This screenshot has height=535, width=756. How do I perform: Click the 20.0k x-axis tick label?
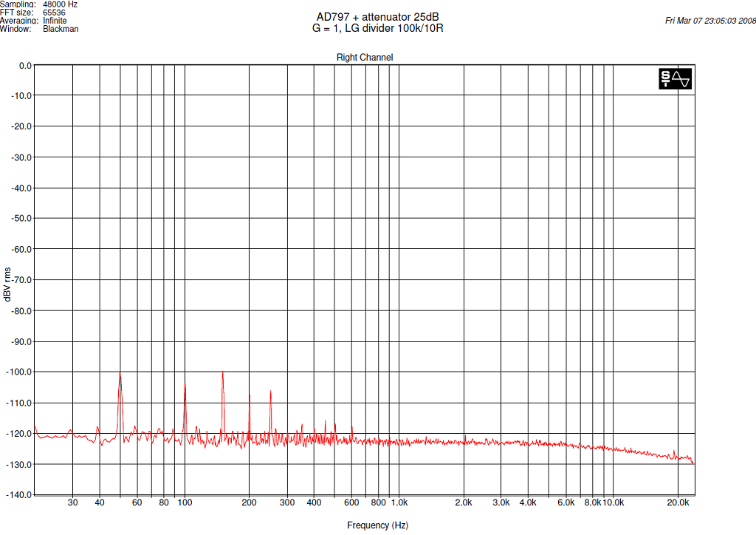point(678,502)
